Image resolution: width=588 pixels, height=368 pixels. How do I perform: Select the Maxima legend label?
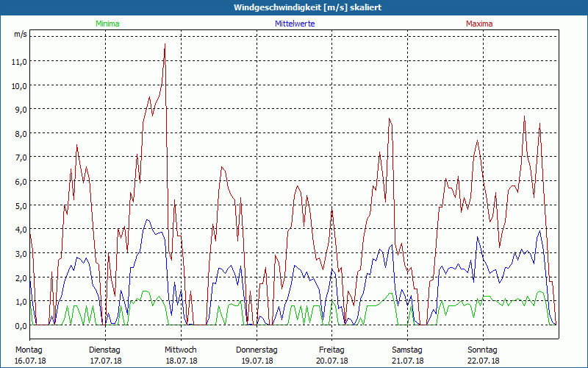(x=479, y=24)
